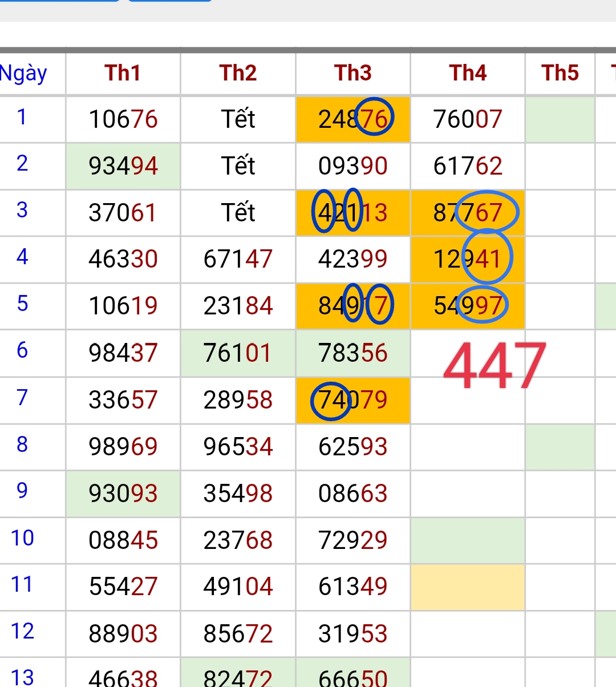Select day number 3 in Ngày column

[22, 211]
